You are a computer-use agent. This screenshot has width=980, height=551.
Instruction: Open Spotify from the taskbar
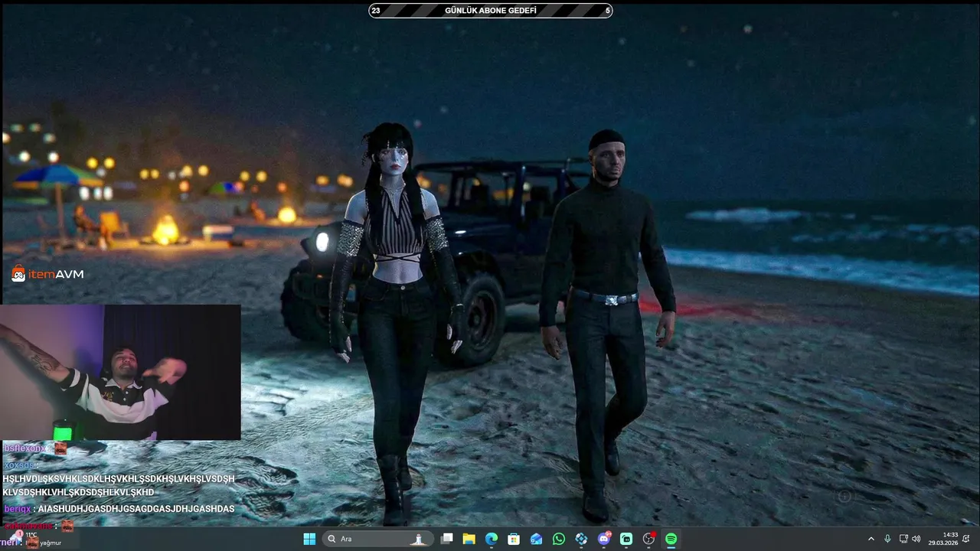(x=671, y=539)
